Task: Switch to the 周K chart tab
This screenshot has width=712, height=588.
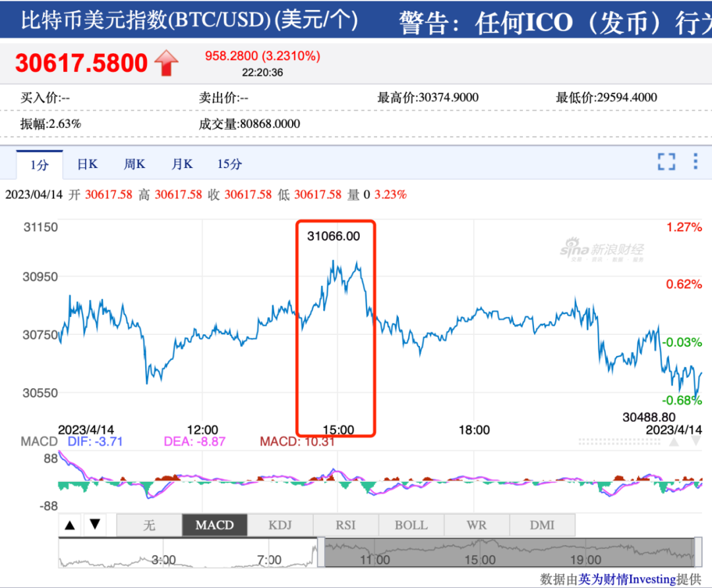Action: [134, 164]
